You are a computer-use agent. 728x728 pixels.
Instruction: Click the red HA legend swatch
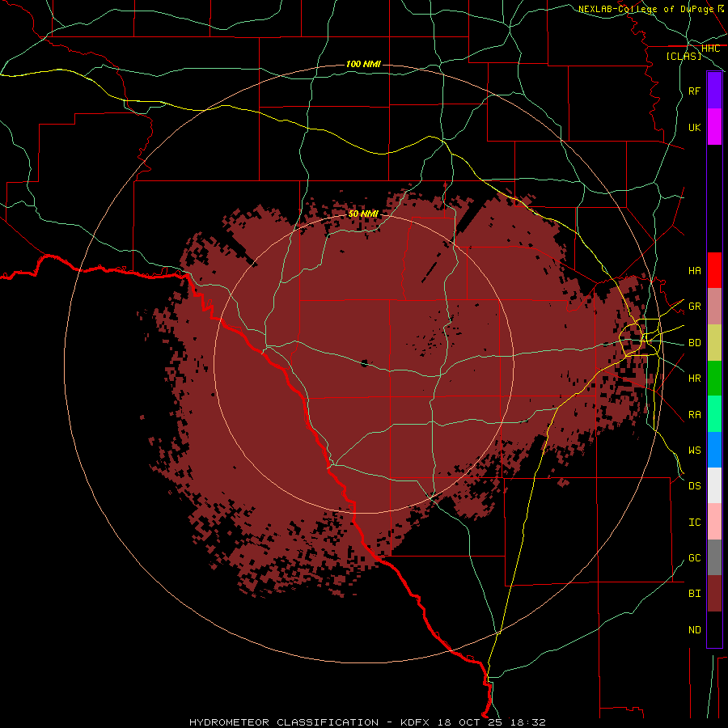pyautogui.click(x=714, y=270)
